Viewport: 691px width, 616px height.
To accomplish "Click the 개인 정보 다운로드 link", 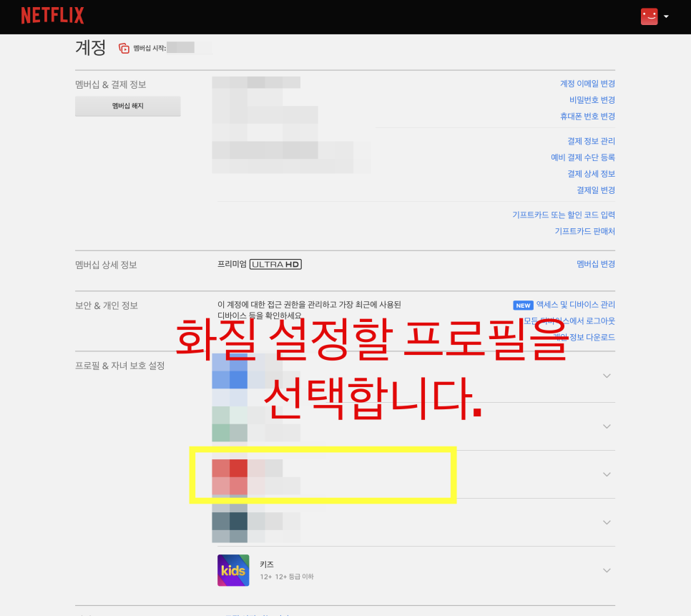I will (584, 337).
